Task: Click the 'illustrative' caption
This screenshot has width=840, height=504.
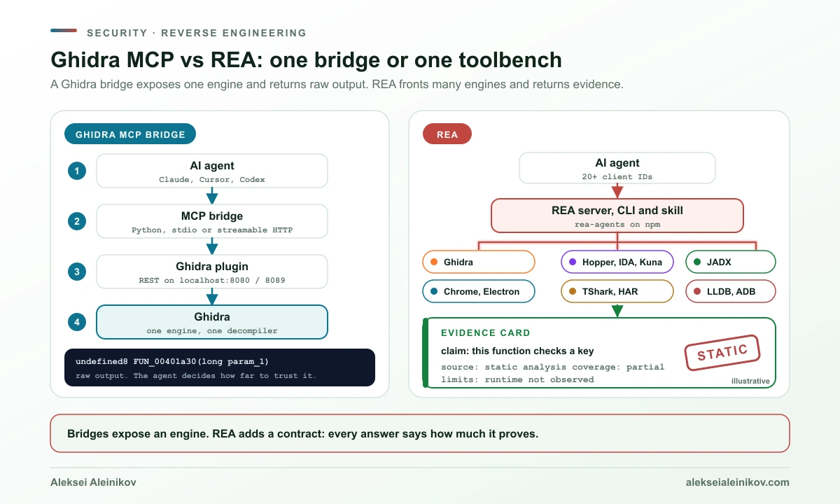Action: point(750,381)
